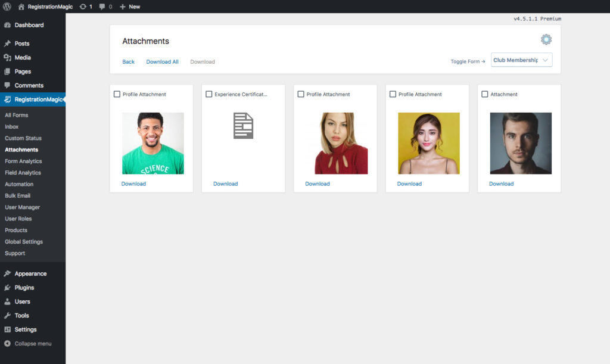Click the Experience Certificate document icon
The image size is (610, 364).
(x=243, y=126)
